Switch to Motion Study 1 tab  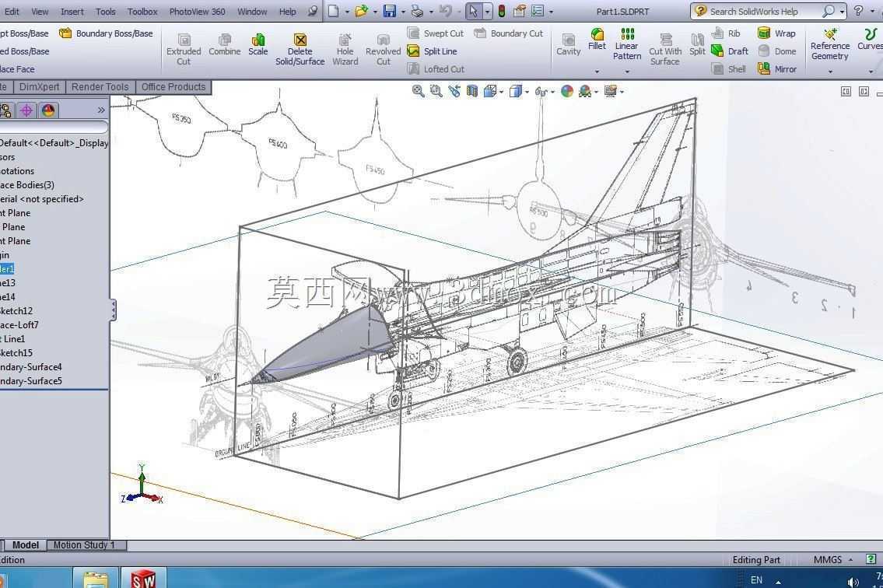point(86,544)
